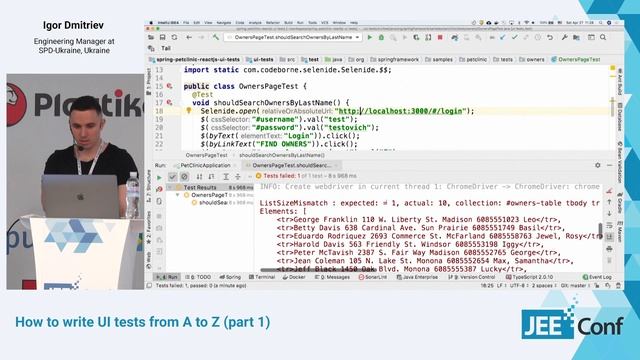Click the 4: Run tool window button

click(x=167, y=277)
